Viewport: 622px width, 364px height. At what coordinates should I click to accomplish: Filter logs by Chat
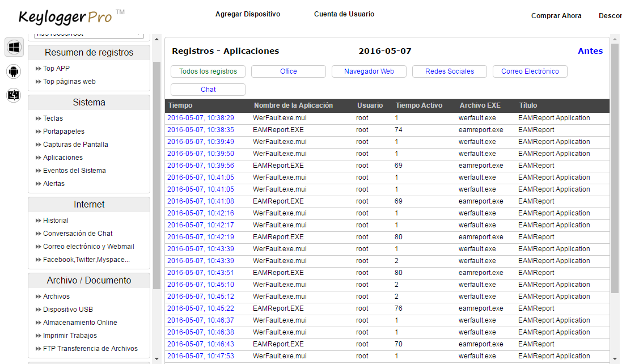(208, 90)
